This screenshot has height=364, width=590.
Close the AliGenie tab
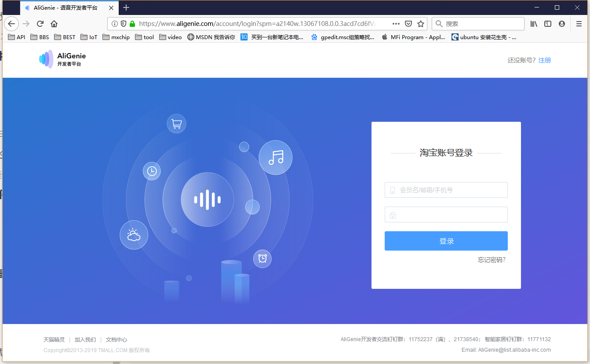111,8
